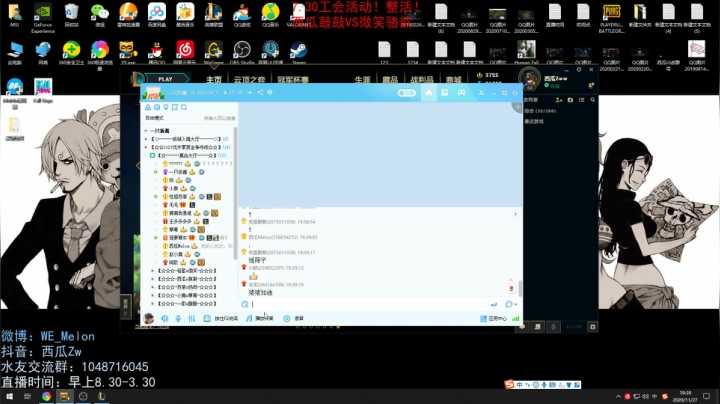Click the location pin icon in YY sidebar
This screenshot has width=720, height=404.
[x=166, y=107]
